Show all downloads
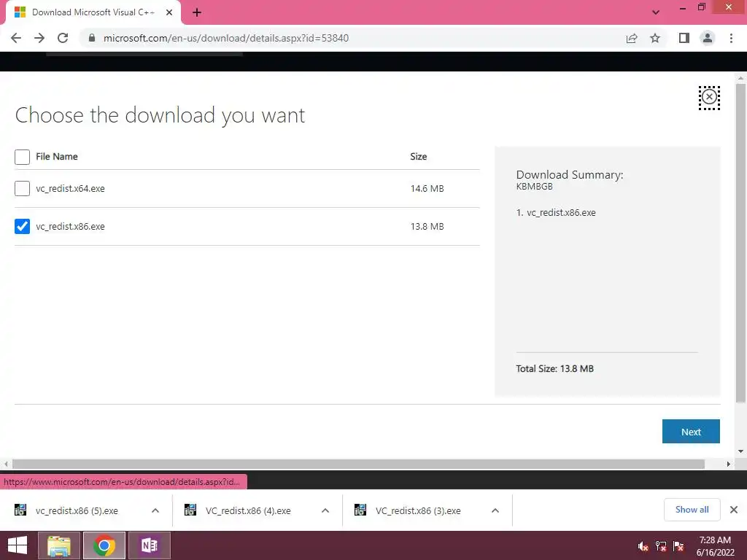This screenshot has height=560, width=747. tap(692, 510)
